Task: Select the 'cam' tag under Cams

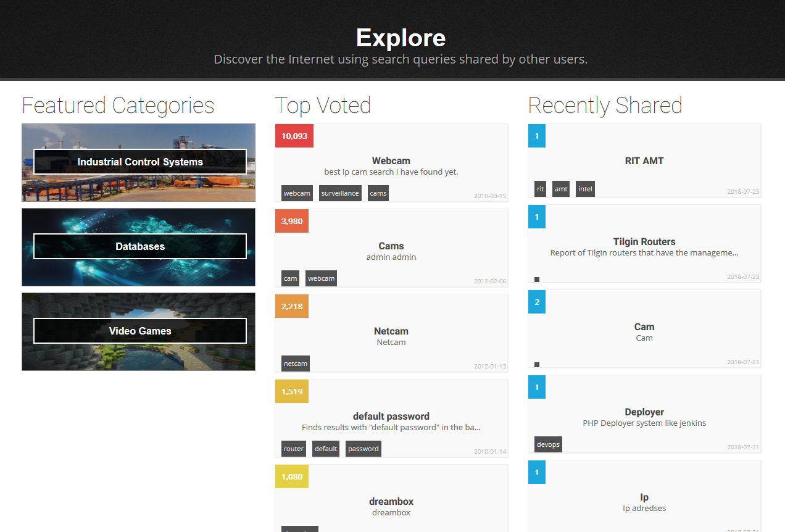Action: point(290,278)
